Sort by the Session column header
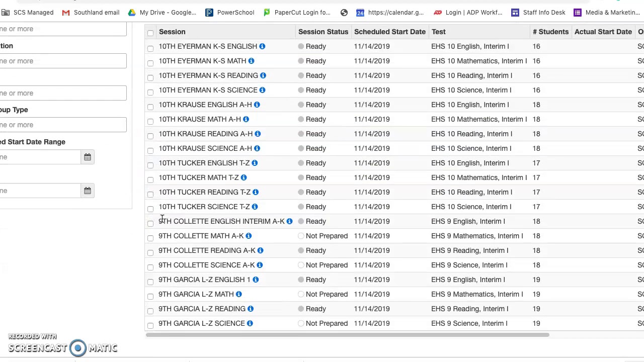Image resolution: width=644 pixels, height=362 pixels. pyautogui.click(x=172, y=32)
